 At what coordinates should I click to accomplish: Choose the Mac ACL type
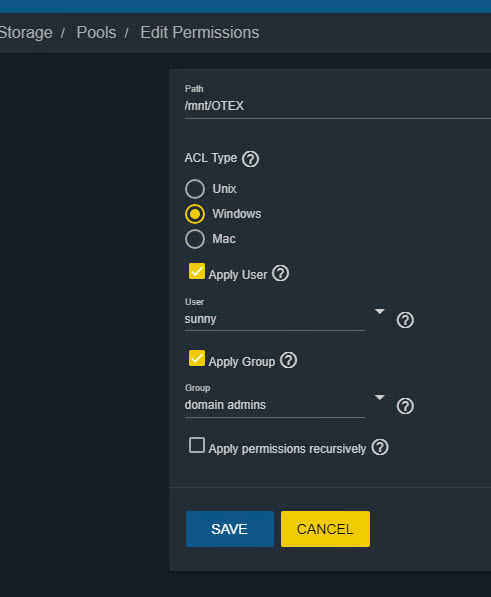point(195,239)
